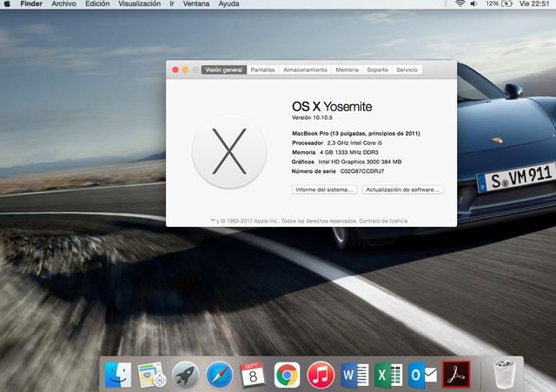Launch Launchpad rocket icon
This screenshot has width=556, height=392.
point(185,375)
